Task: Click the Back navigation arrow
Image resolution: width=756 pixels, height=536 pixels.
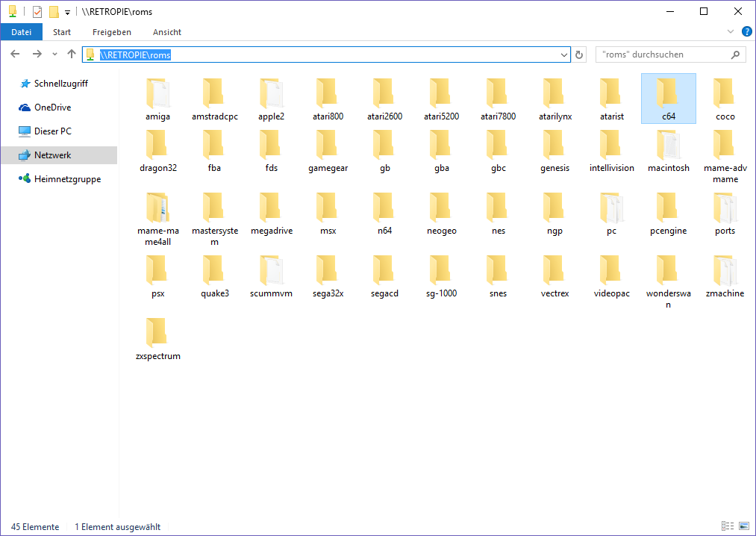Action: click(x=15, y=54)
